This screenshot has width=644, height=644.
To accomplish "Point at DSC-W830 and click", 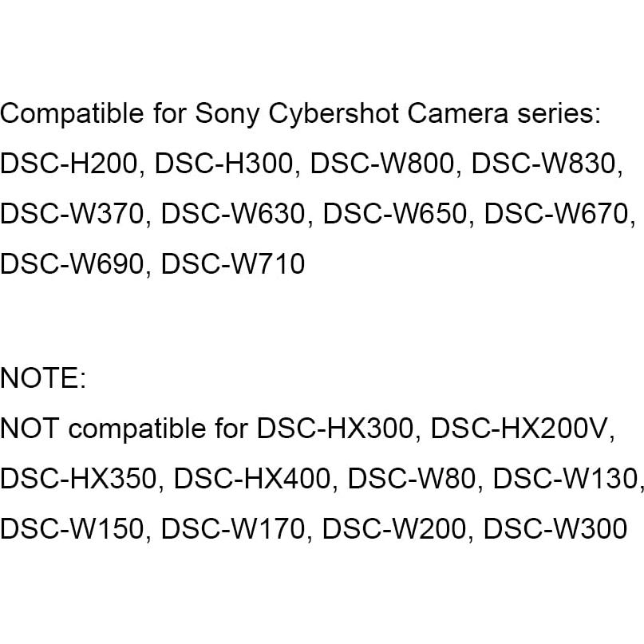I will coord(545,164).
